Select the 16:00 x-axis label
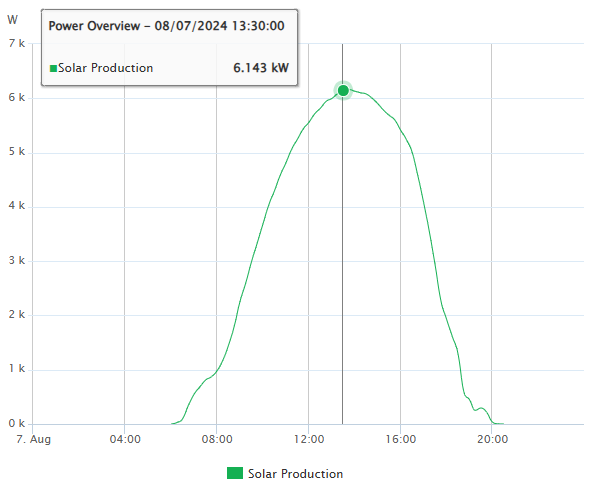 (401, 439)
